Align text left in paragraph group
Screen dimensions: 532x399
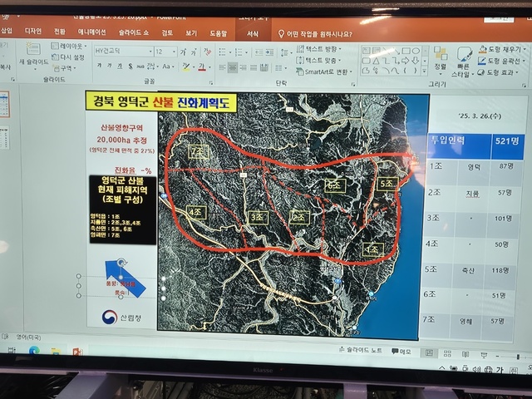(x=222, y=67)
